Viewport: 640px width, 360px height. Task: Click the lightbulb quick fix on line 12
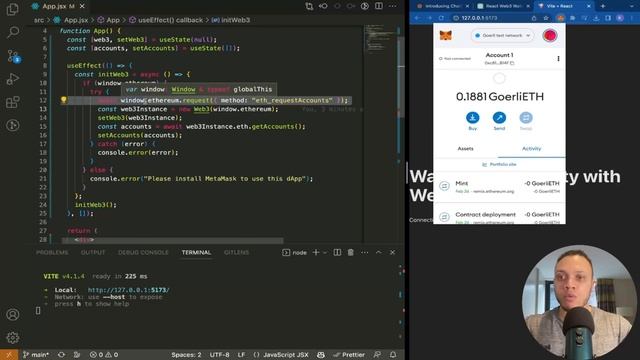(64, 100)
